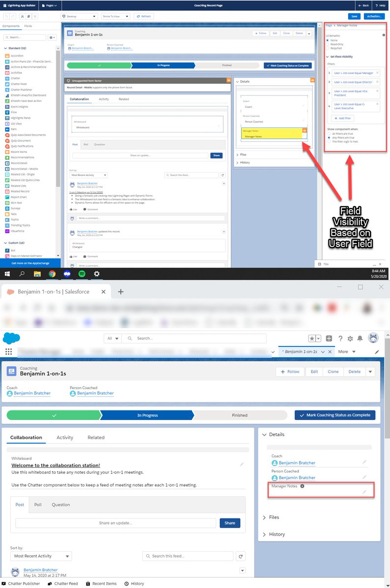
Task: Choose Any filters are true option
Action: pos(329,137)
